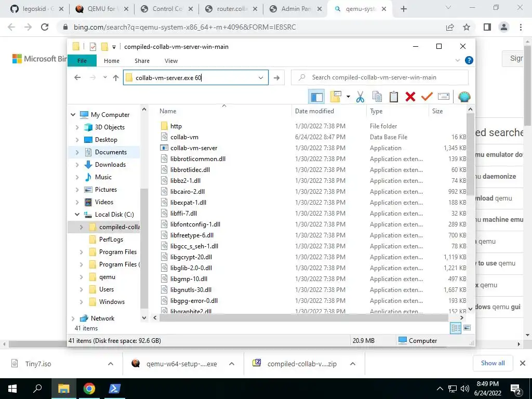Switch to large icons view
532x399 pixels.
pyautogui.click(x=467, y=328)
